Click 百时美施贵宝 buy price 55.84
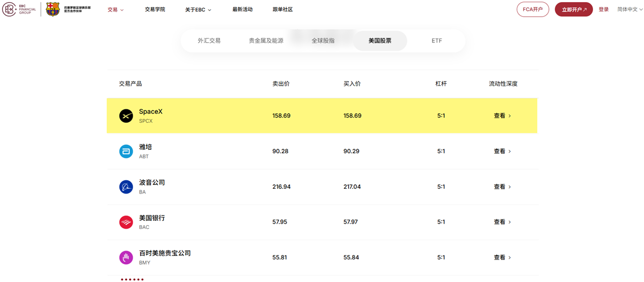The height and width of the screenshot is (282, 644). (x=351, y=257)
